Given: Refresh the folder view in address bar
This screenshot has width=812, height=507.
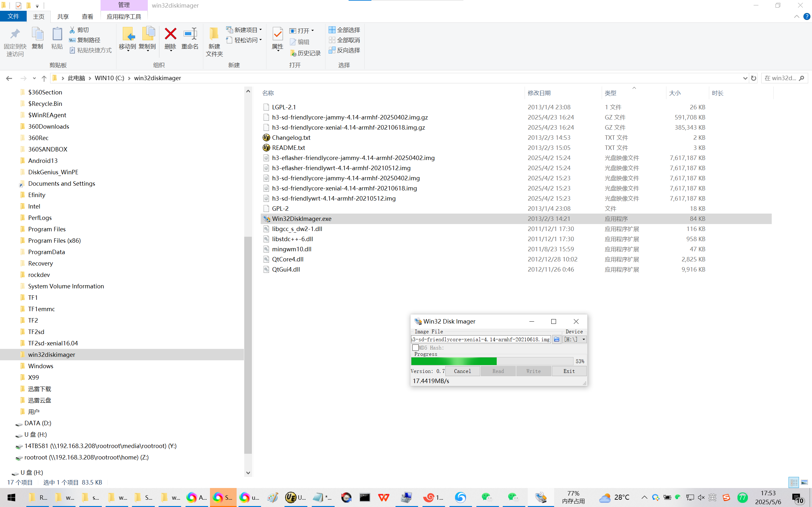Looking at the screenshot, I should (754, 78).
